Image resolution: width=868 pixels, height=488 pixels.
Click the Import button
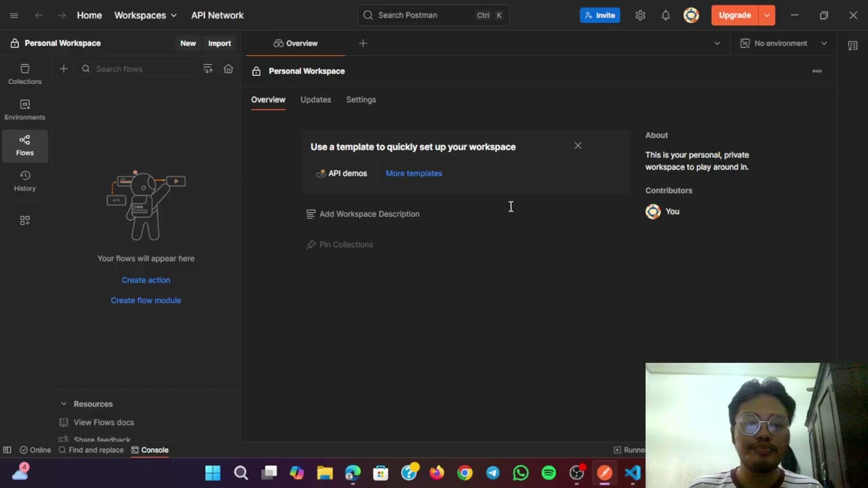tap(219, 43)
